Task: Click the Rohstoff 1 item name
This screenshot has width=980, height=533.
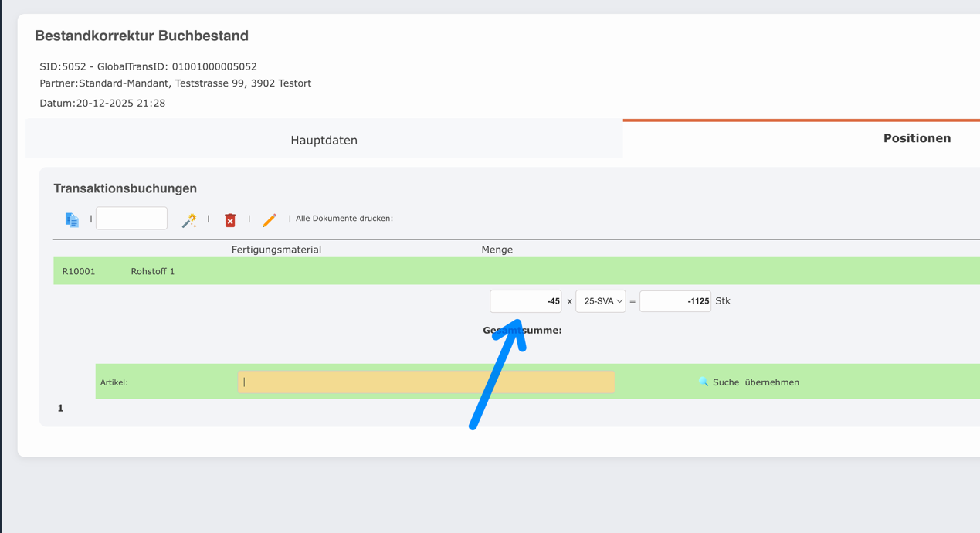Action: (152, 271)
